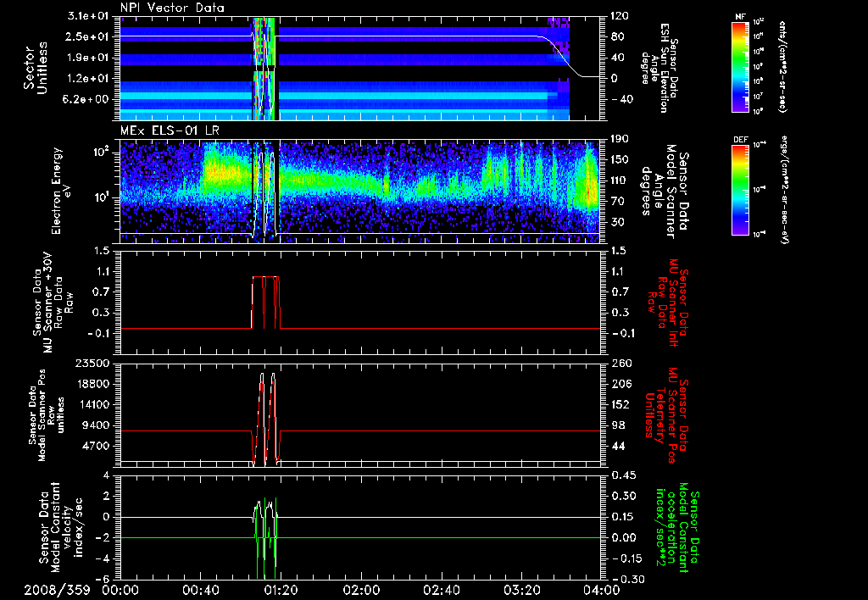This screenshot has width=868, height=600.
Task: Click the "18800" scanner position tick label
Action: [95, 384]
